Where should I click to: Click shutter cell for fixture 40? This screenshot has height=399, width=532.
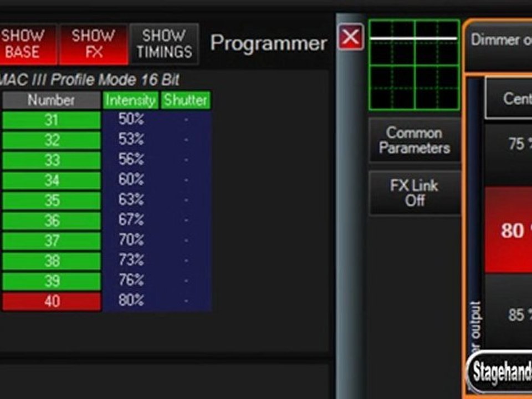coord(186,301)
